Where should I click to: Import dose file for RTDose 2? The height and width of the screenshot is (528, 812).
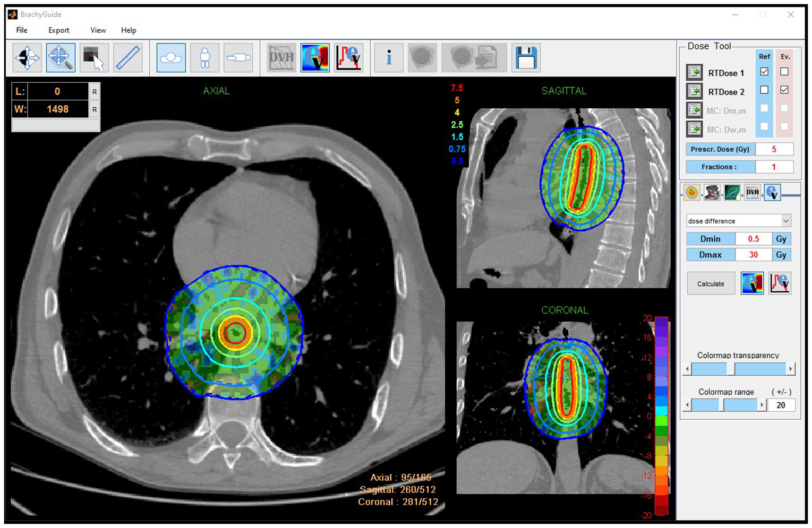tap(694, 91)
